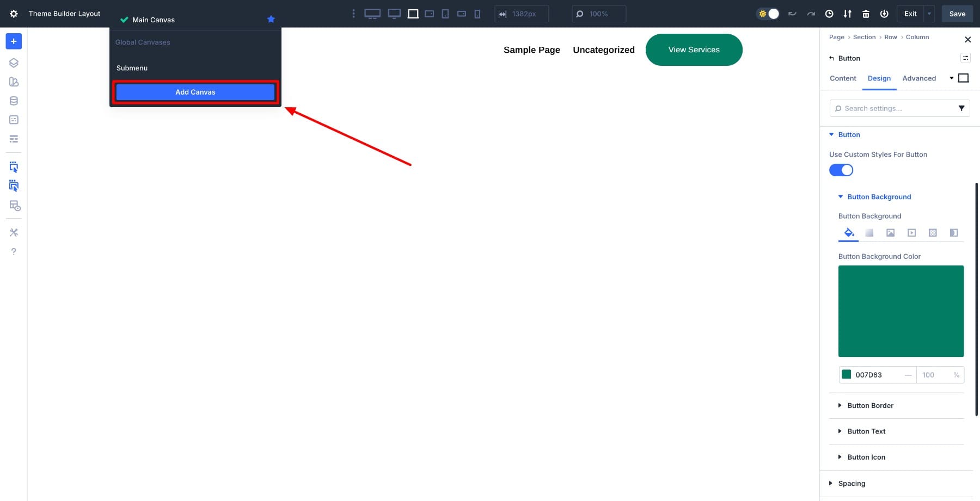Switch to the Advanced tab
Image resolution: width=980 pixels, height=501 pixels.
click(x=919, y=78)
